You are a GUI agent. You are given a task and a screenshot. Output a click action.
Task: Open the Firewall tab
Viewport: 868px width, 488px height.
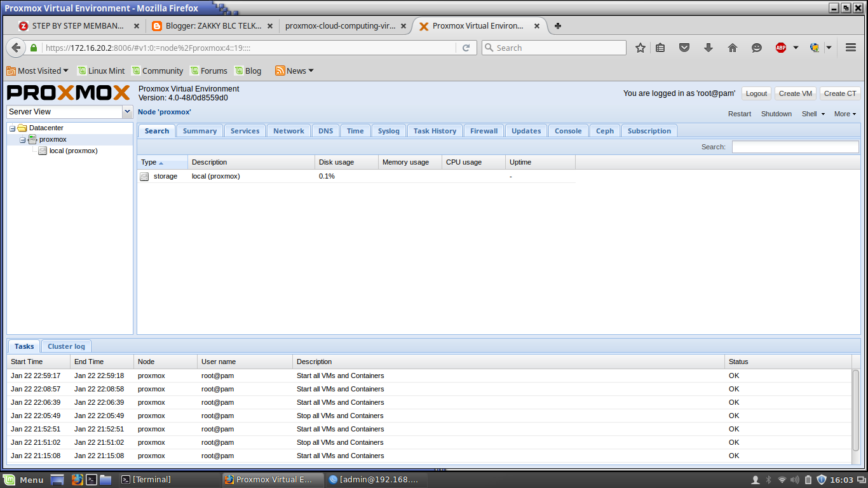pyautogui.click(x=484, y=131)
